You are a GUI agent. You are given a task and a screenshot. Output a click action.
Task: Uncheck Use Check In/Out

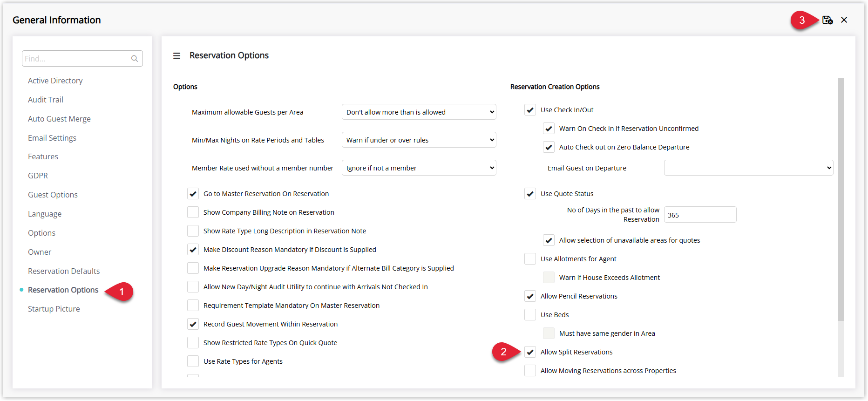[x=530, y=110]
